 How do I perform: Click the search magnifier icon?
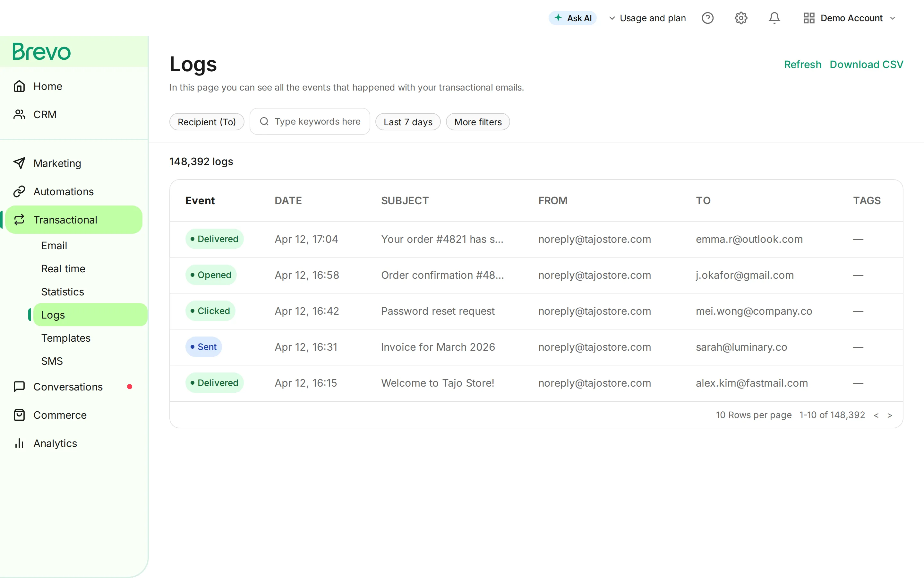click(x=264, y=121)
